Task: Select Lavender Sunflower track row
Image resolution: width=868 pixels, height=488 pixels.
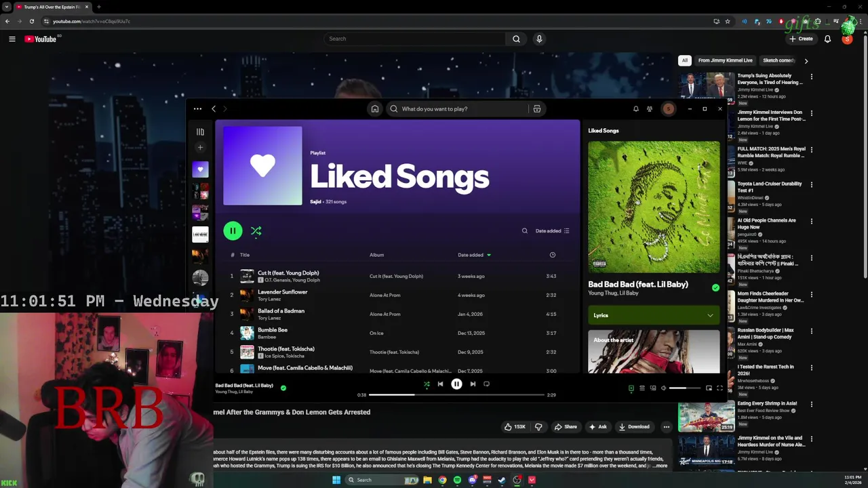Action: tap(397, 295)
